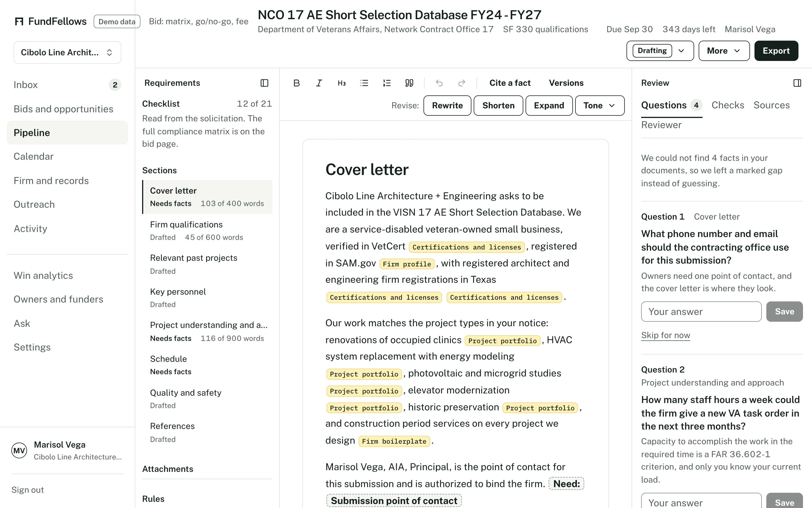This screenshot has height=508, width=812.
Task: Apply H3 heading style
Action: [x=342, y=83]
